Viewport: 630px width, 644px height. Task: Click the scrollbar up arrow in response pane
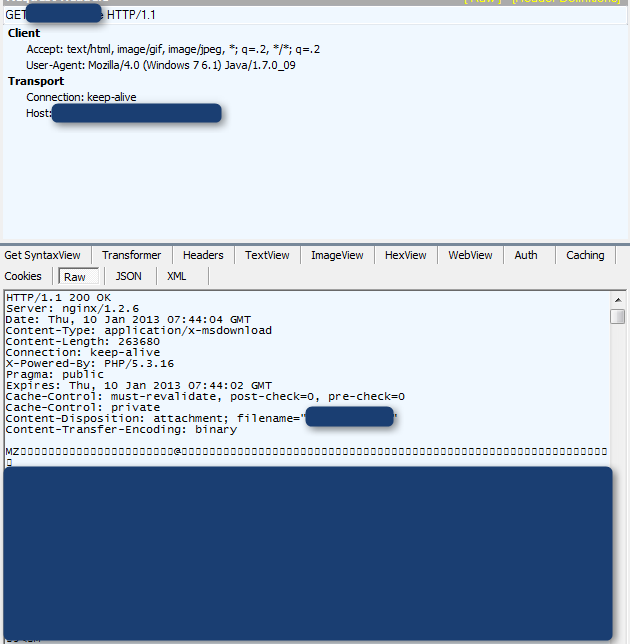tap(618, 300)
